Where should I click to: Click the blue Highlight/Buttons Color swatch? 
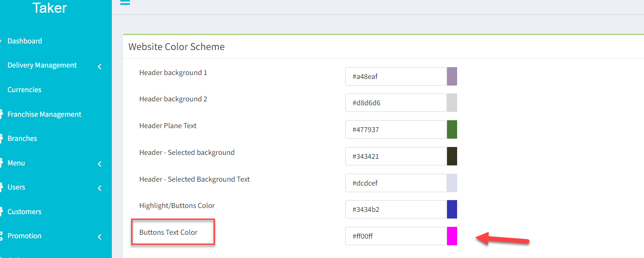click(x=452, y=209)
